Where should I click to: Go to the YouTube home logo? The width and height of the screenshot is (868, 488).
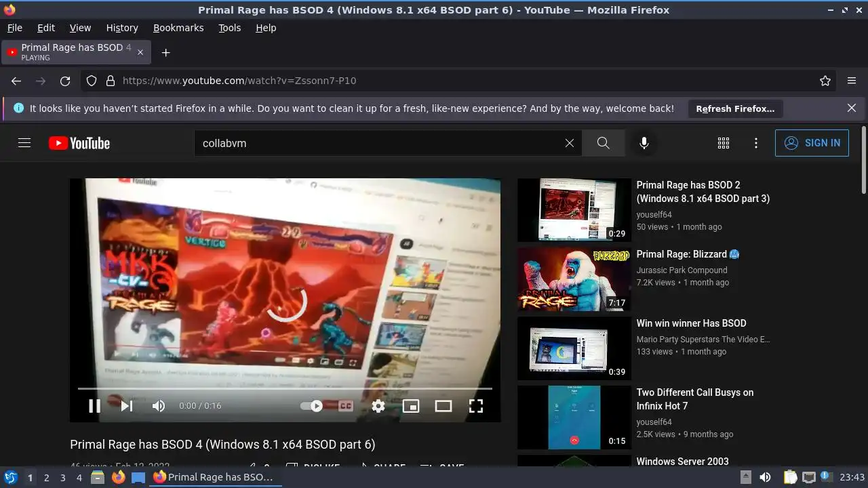pos(79,143)
